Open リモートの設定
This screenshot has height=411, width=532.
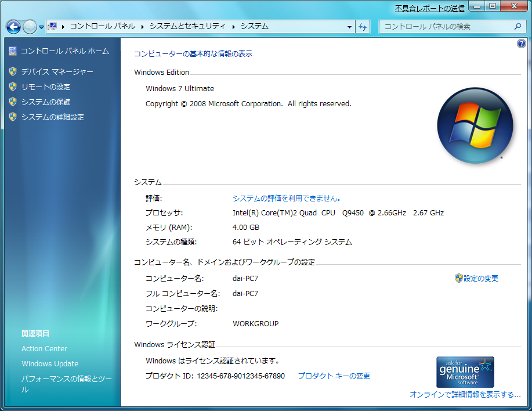pos(45,87)
